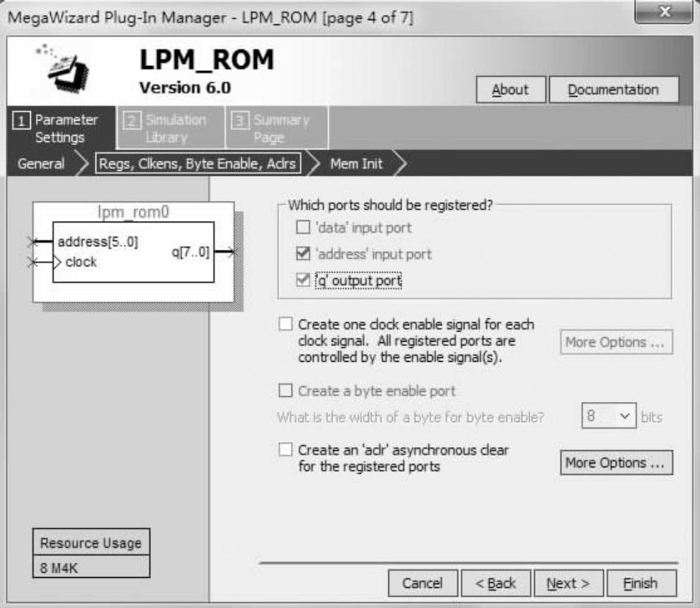Uncheck the 'address' input port option
Viewport: 700px width, 608px height.
coord(303,253)
